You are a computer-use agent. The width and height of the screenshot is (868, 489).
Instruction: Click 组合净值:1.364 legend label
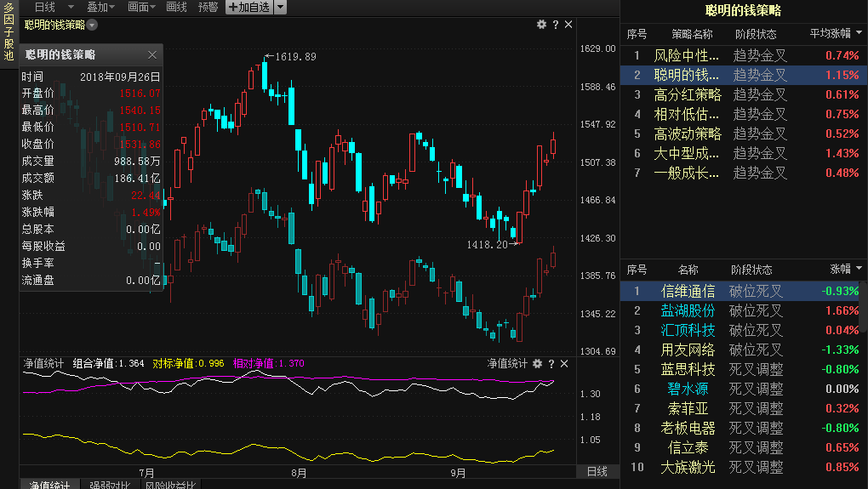(x=109, y=363)
